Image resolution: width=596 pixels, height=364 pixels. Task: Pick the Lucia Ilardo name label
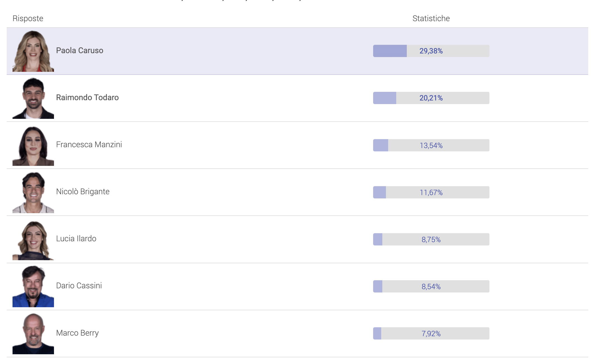[x=76, y=238]
